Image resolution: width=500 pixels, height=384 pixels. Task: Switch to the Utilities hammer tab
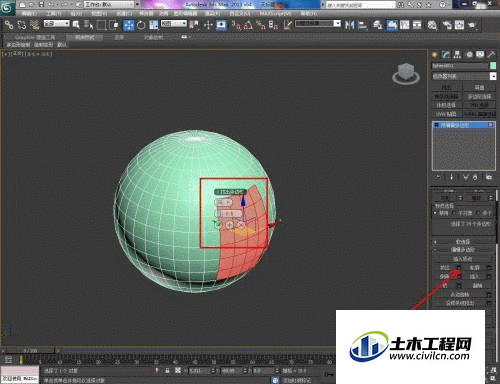click(x=491, y=54)
